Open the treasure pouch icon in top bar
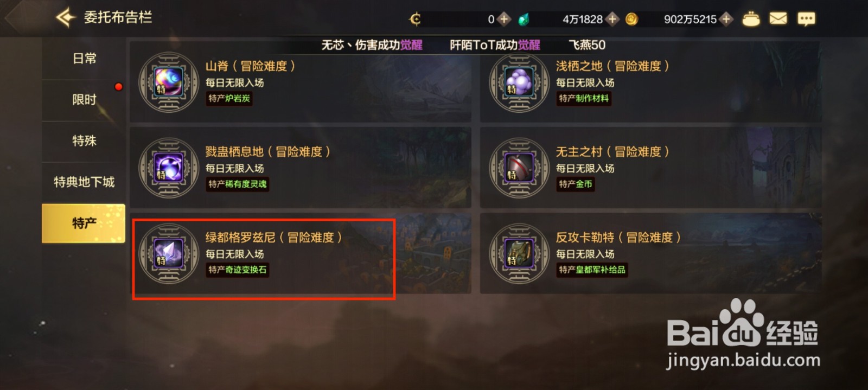The image size is (868, 390). [x=751, y=20]
